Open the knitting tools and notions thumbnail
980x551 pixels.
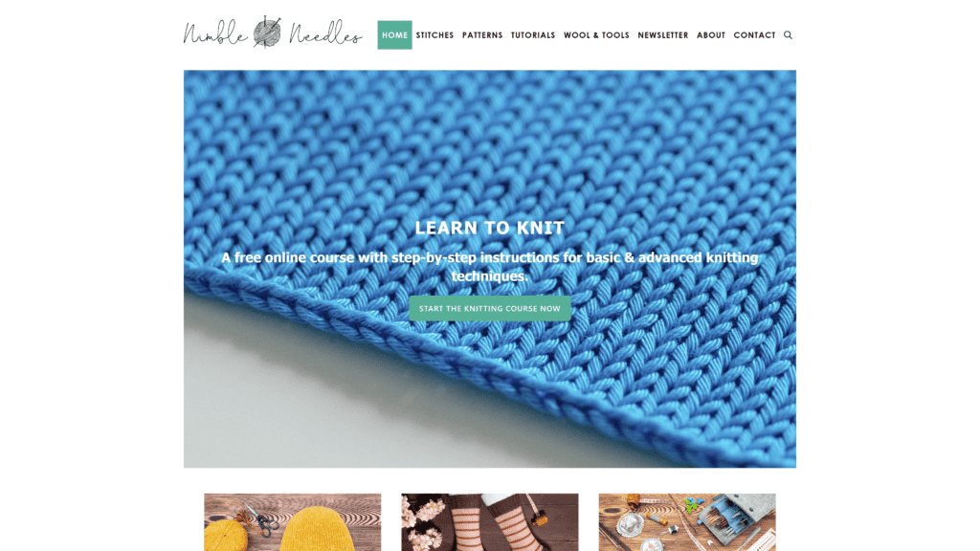[687, 522]
